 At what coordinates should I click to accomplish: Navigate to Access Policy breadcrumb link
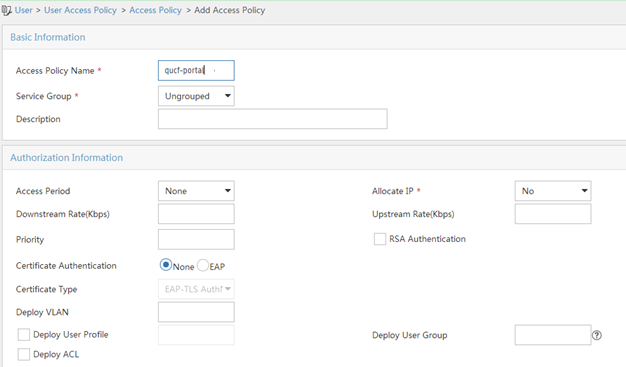pos(155,10)
